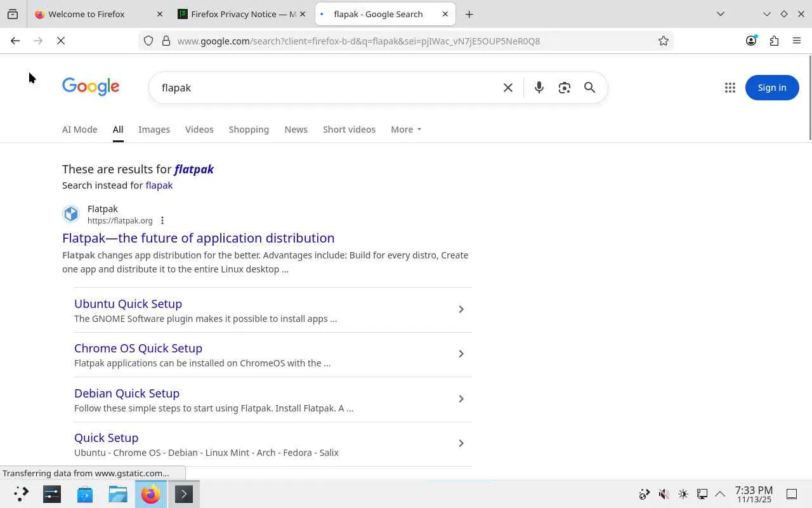Open the Chrome OS Quick Setup link

(x=138, y=349)
